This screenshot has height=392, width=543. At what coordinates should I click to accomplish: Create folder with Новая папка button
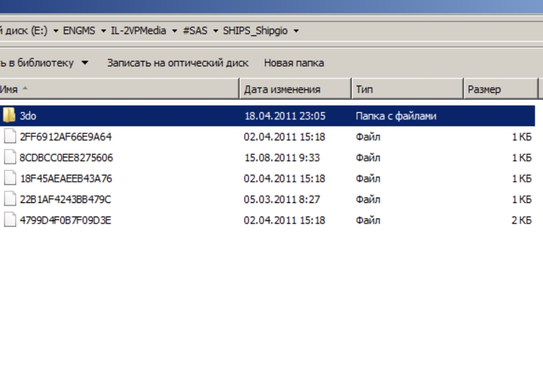click(294, 63)
